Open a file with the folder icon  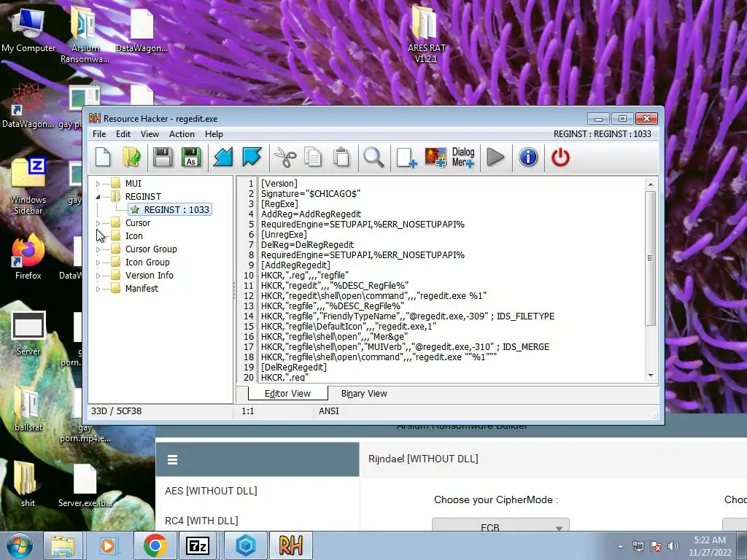click(x=131, y=157)
